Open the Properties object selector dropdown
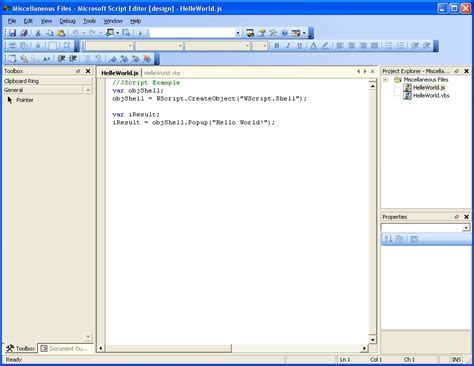Image resolution: width=474 pixels, height=366 pixels. 466,228
